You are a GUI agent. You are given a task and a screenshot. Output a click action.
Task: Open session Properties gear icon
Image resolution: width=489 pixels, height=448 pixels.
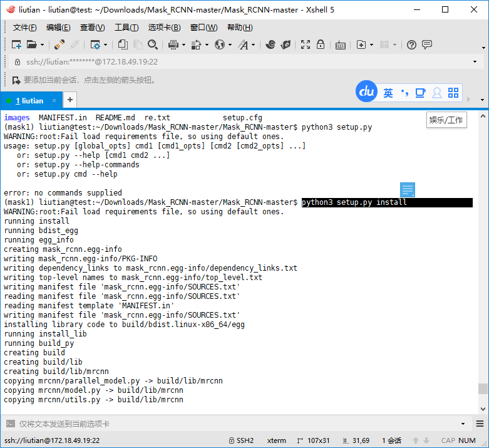click(x=95, y=44)
